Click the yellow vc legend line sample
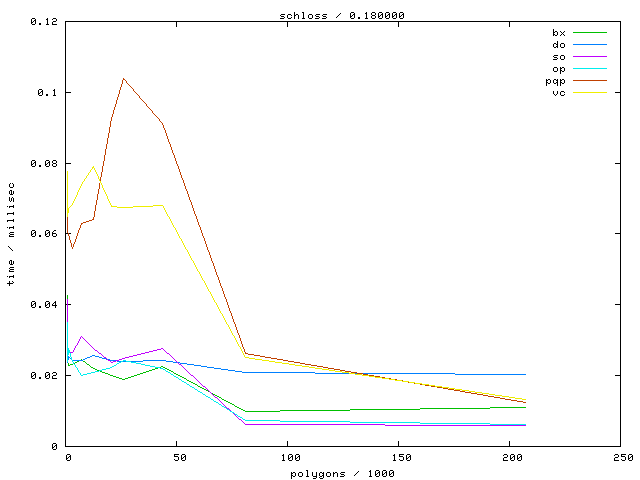 590,93
